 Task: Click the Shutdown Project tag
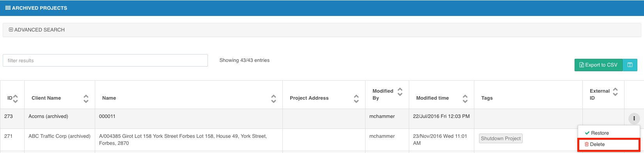[501, 139]
